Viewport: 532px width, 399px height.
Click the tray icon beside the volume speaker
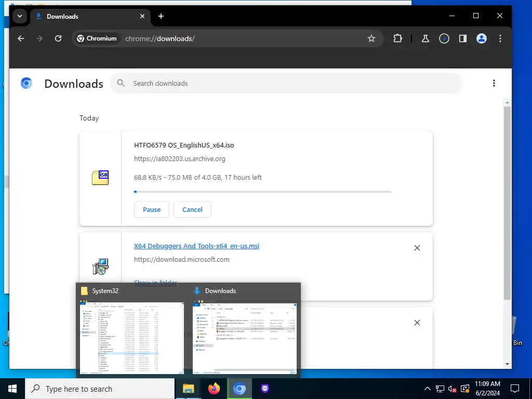click(x=465, y=389)
